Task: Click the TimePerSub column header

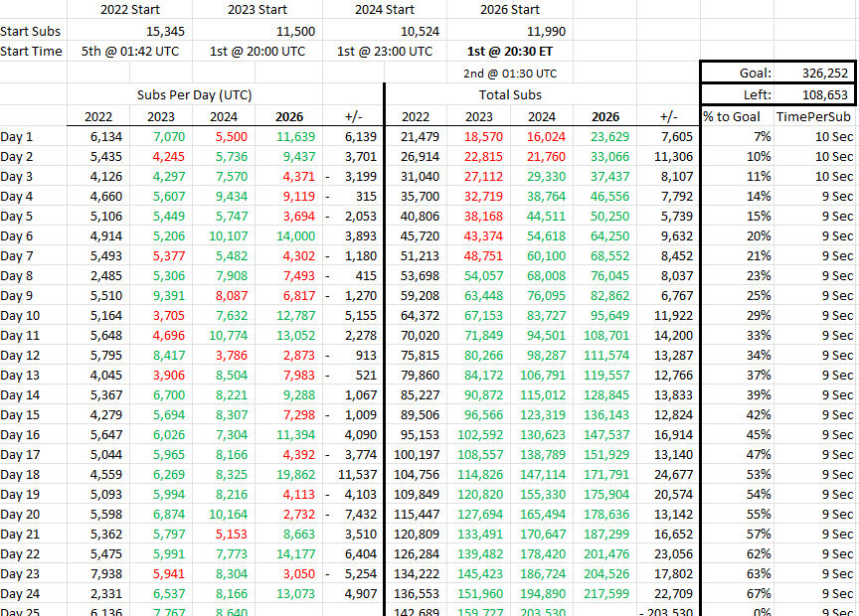Action: click(813, 116)
